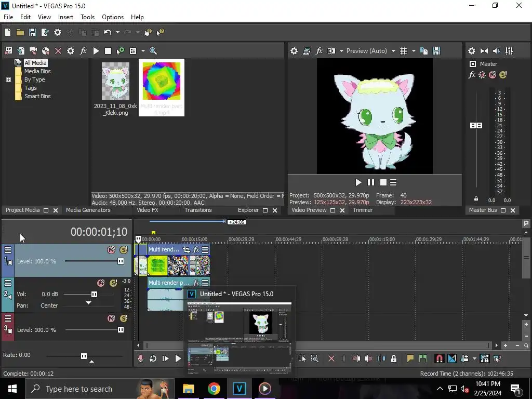The width and height of the screenshot is (532, 399).
Task: Toggle Mute on the Master bus
Action: point(493,75)
